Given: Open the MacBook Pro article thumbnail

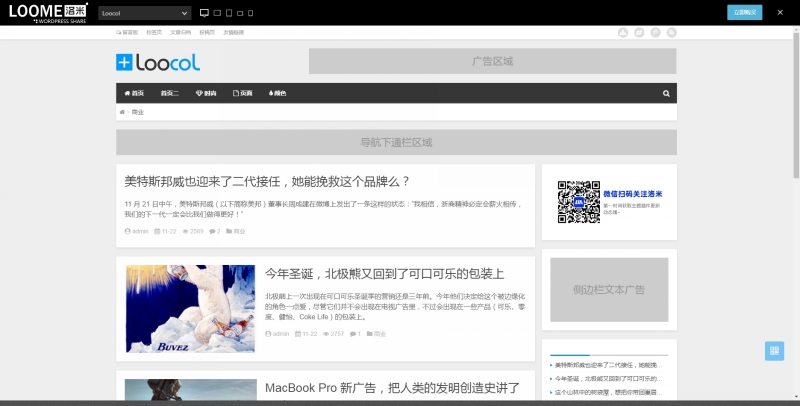Looking at the screenshot, I should click(190, 390).
